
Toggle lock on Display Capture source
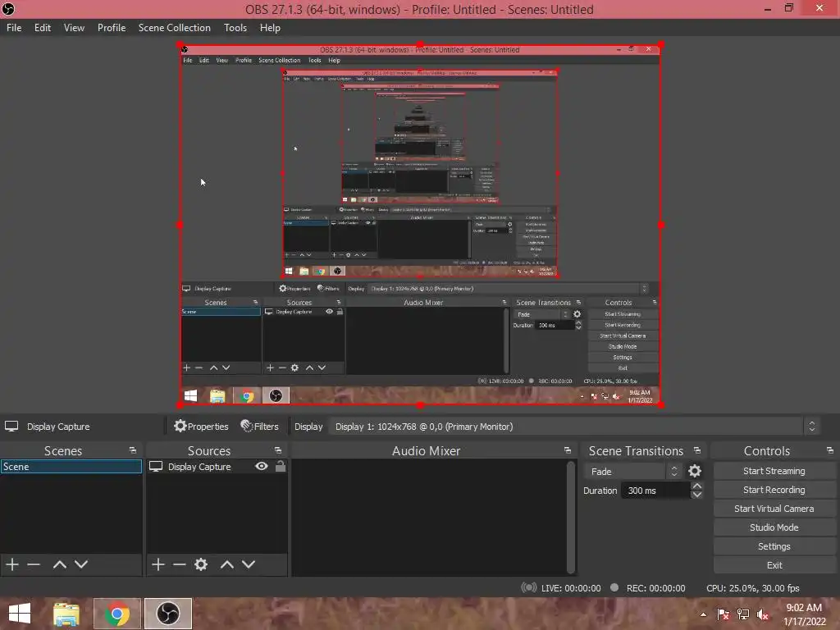tap(281, 466)
